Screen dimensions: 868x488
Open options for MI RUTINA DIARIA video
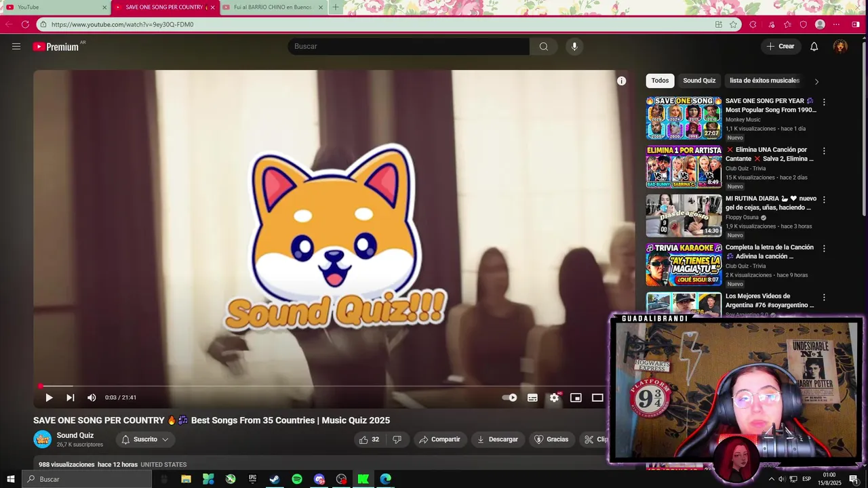click(x=824, y=200)
